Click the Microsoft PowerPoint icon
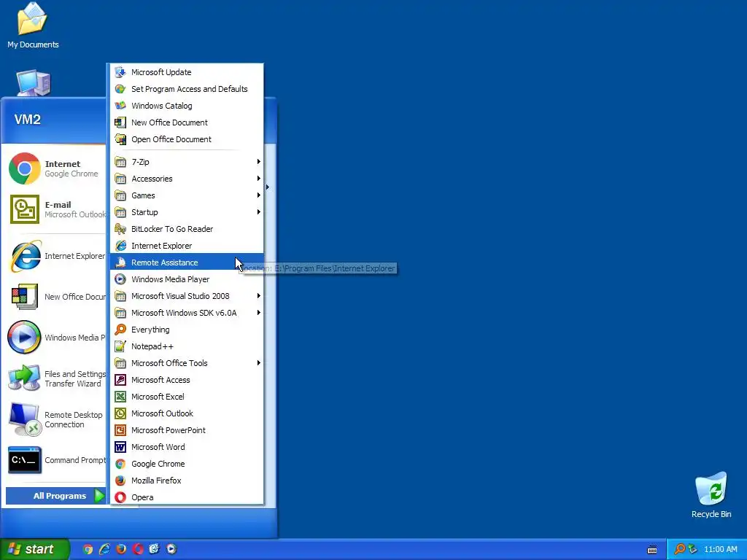Screen dimensions: 747x560 pyautogui.click(x=120, y=430)
